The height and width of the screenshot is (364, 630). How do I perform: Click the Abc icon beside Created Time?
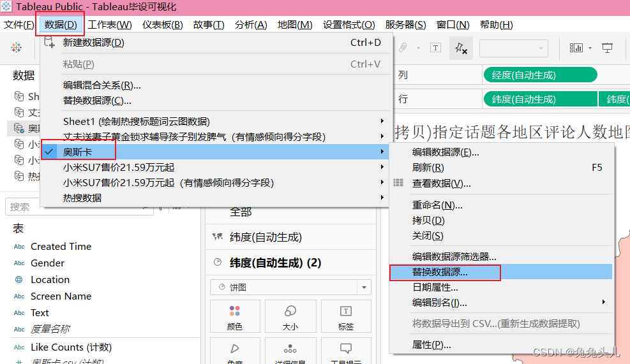[x=19, y=247]
